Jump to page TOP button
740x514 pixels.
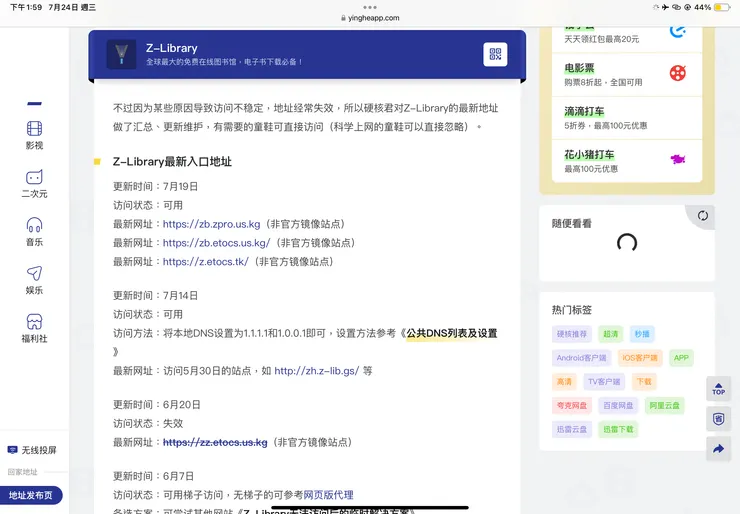tap(718, 389)
